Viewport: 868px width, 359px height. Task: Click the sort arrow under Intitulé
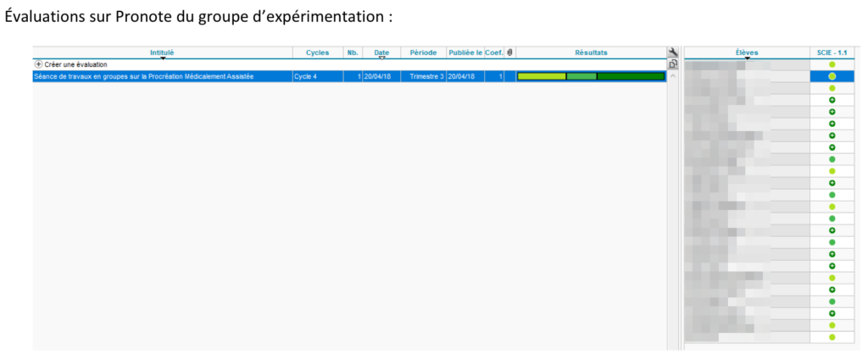(163, 58)
